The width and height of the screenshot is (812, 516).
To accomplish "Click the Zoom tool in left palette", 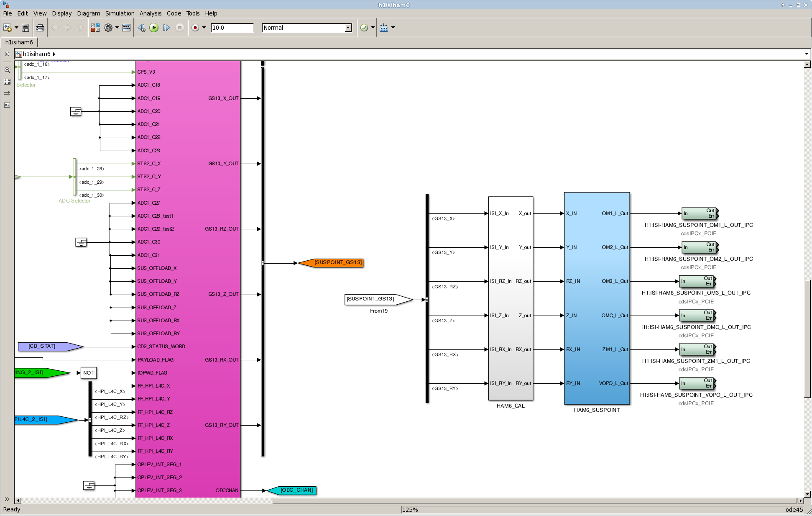I will point(7,70).
